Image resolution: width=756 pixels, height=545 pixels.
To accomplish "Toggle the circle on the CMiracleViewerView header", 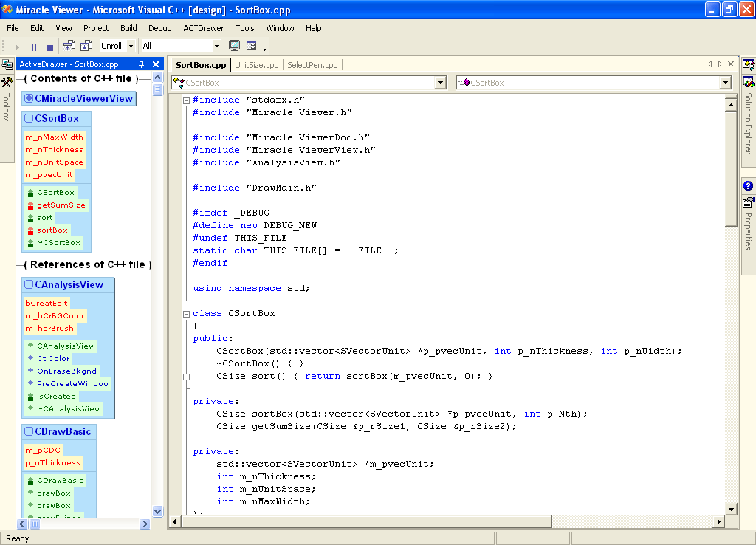I will click(x=29, y=98).
